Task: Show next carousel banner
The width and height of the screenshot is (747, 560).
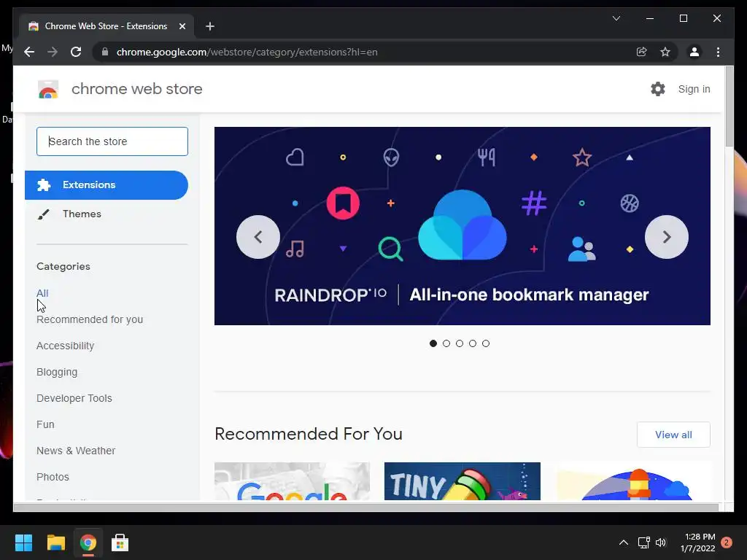Action: pyautogui.click(x=667, y=237)
